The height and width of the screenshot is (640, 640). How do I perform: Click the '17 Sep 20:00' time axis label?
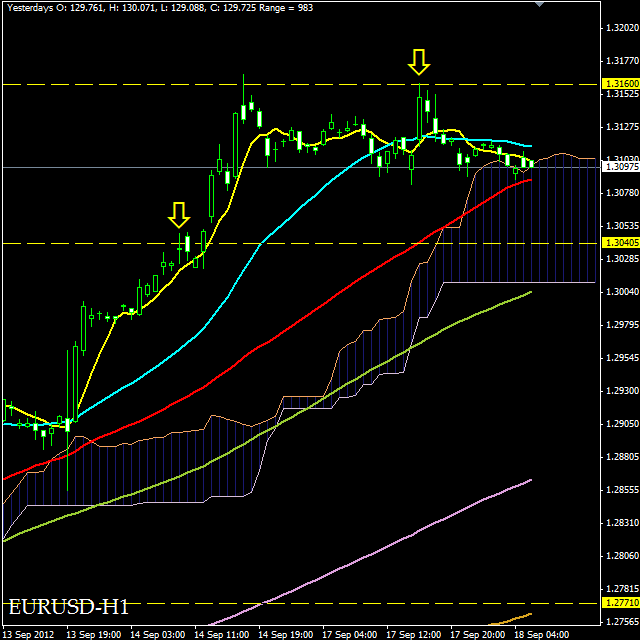click(x=478, y=635)
